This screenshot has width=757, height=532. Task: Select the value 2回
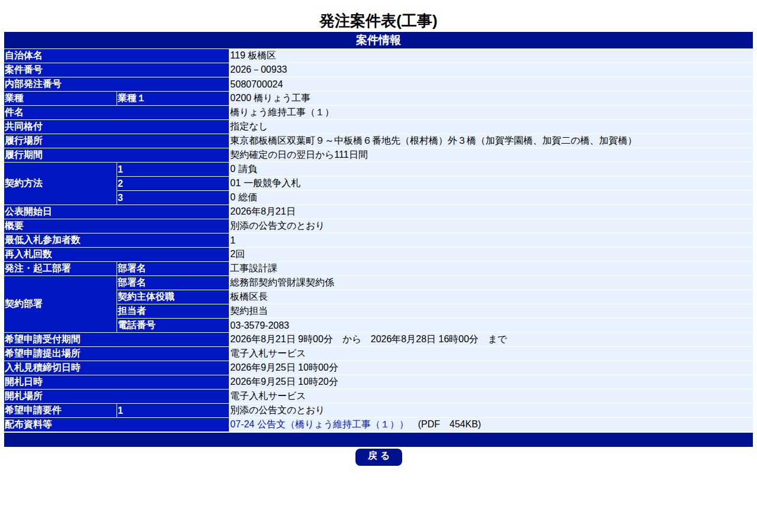[237, 254]
